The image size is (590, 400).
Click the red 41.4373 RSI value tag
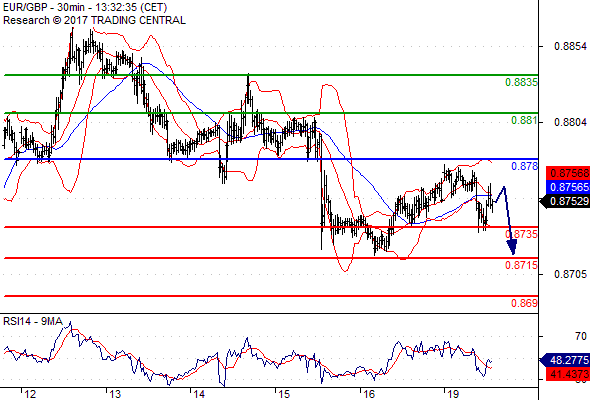[568, 374]
